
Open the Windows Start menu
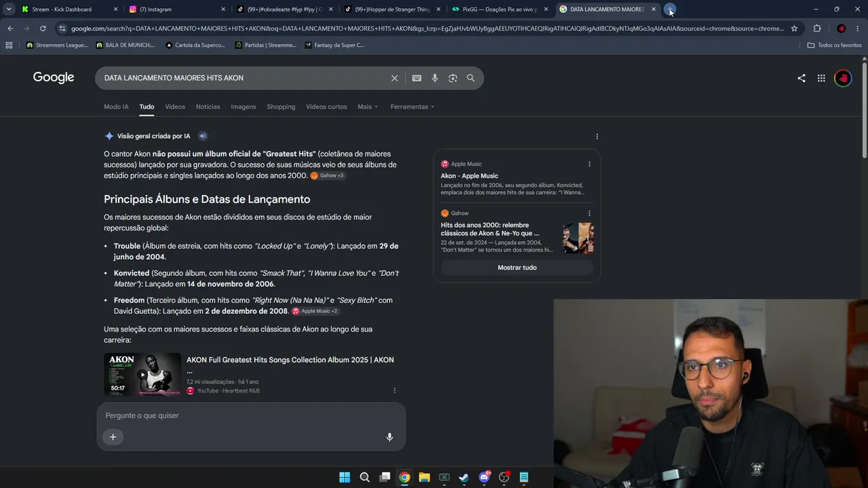click(344, 477)
